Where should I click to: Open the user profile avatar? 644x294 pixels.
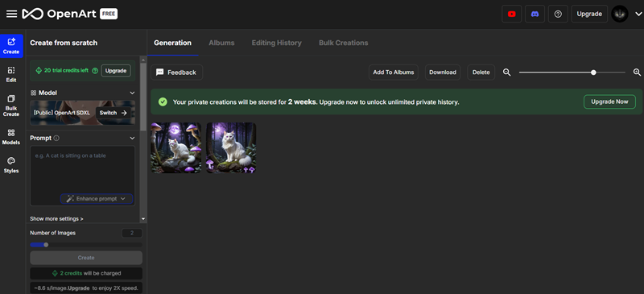[x=619, y=14]
